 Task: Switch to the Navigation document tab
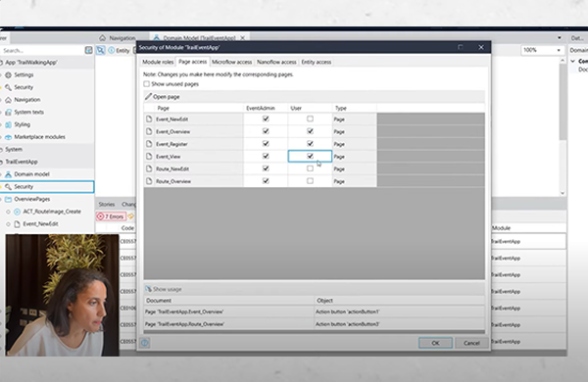tap(118, 38)
